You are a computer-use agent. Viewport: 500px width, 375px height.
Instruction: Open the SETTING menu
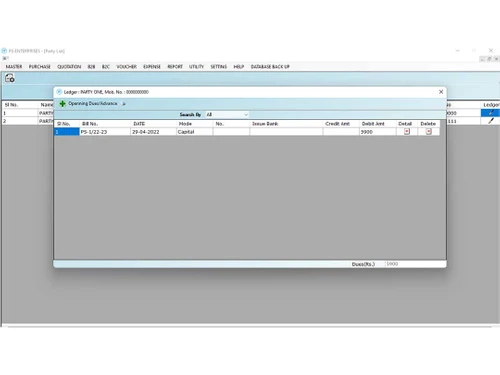[219, 67]
